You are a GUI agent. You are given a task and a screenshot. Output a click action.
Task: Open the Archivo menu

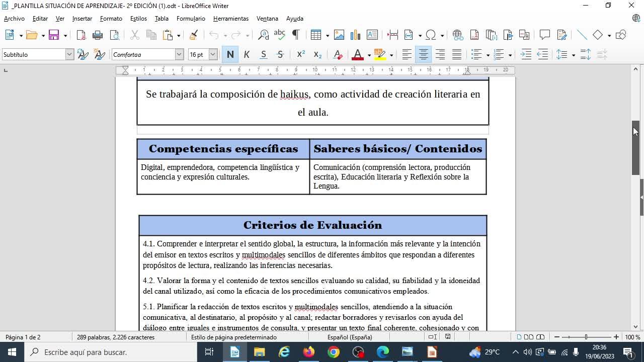[x=14, y=19]
